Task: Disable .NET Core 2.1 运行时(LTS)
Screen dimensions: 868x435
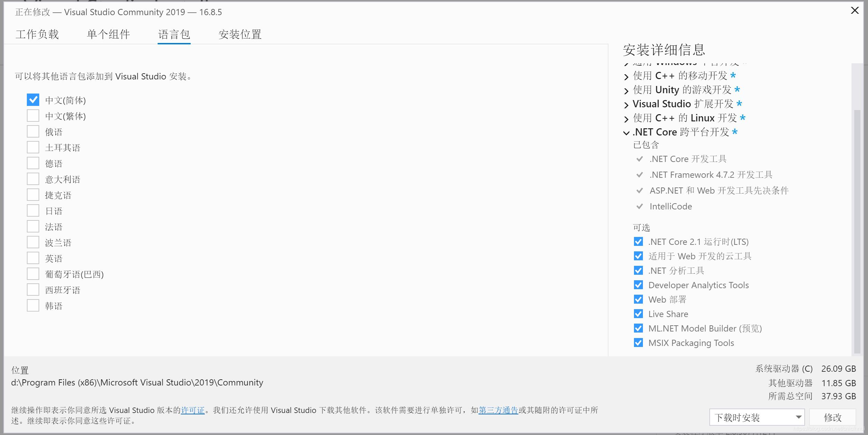Action: 638,241
